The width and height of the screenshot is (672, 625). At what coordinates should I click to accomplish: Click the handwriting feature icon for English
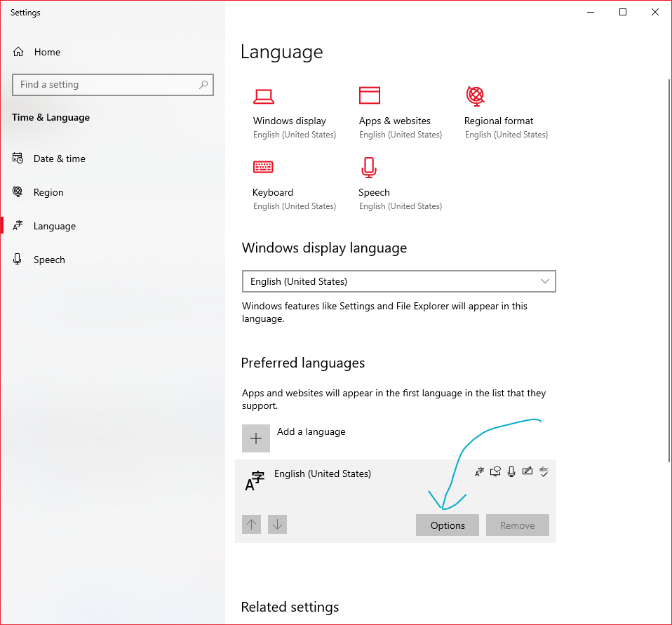[527, 471]
